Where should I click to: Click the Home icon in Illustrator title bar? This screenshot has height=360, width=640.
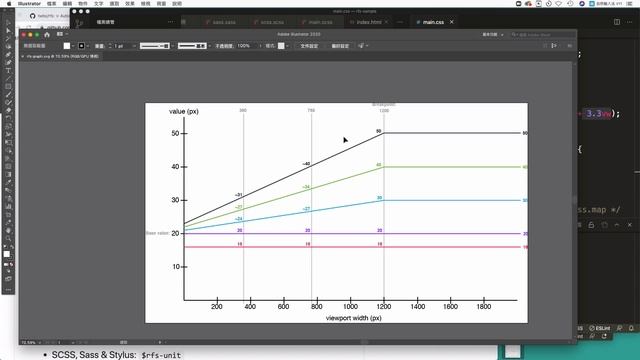pos(47,35)
